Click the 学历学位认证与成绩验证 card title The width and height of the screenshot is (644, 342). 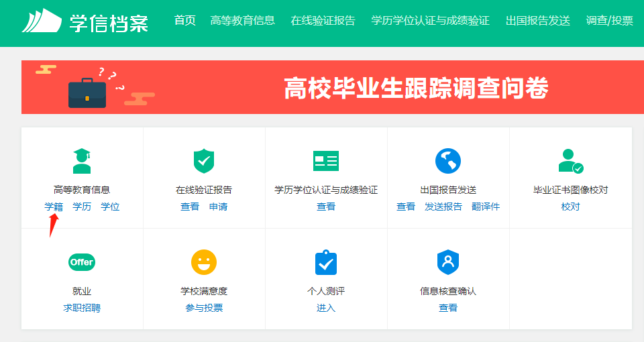(x=326, y=190)
